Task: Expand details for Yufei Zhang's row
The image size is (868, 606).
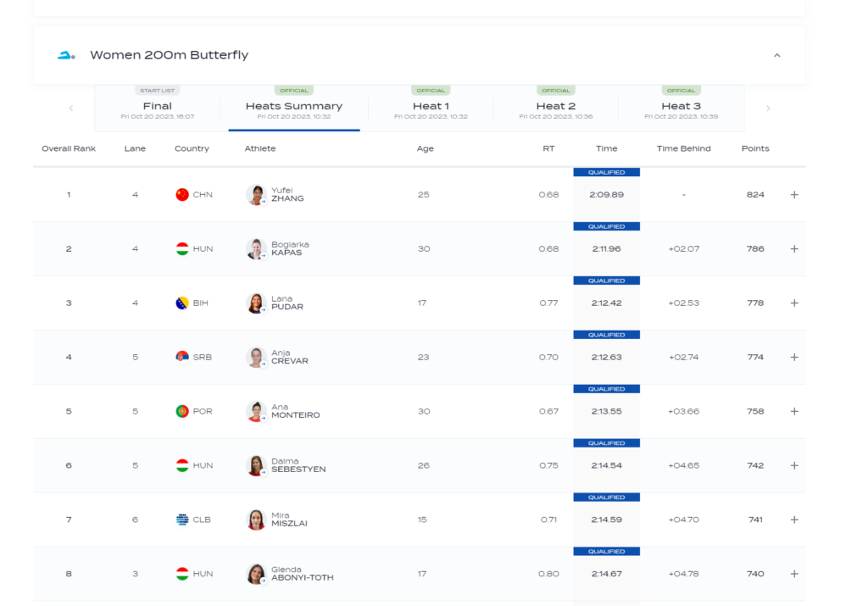Action: pyautogui.click(x=794, y=195)
